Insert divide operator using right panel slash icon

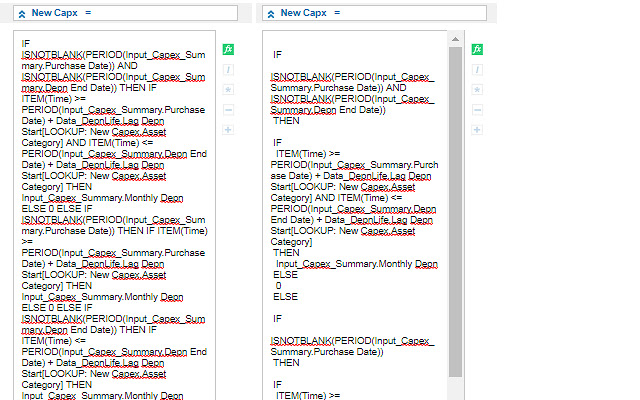pyautogui.click(x=477, y=70)
